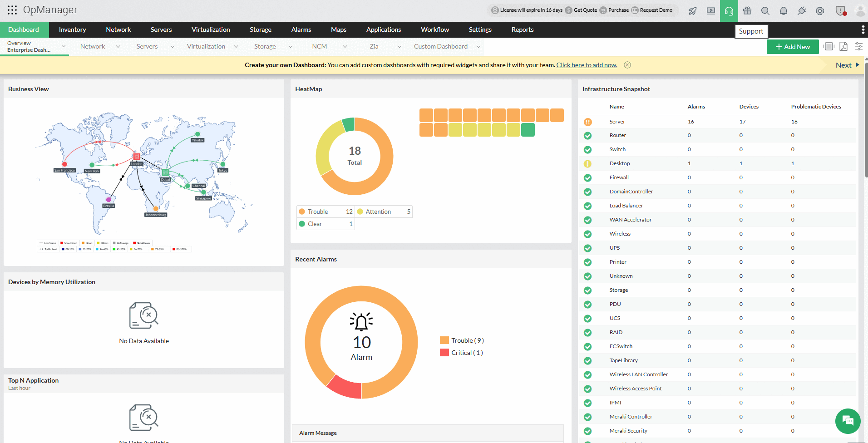
Task: Click the alarm bell notification icon
Action: click(x=783, y=11)
